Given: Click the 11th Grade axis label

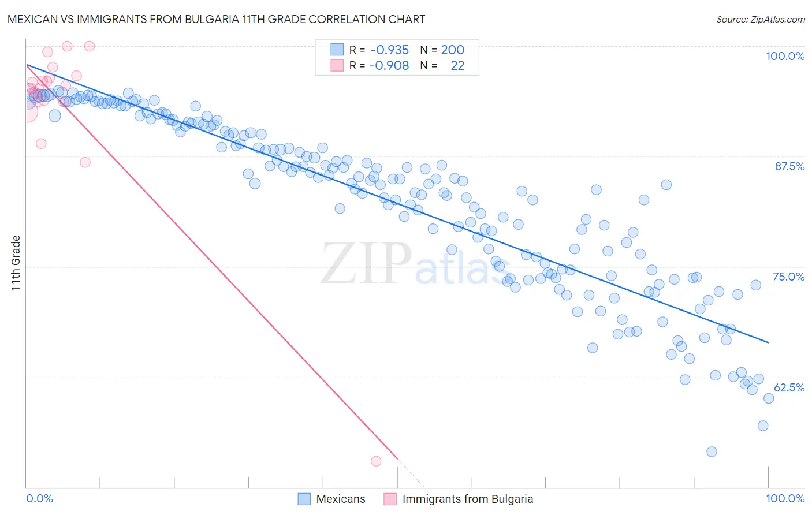Looking at the screenshot, I should (16, 263).
